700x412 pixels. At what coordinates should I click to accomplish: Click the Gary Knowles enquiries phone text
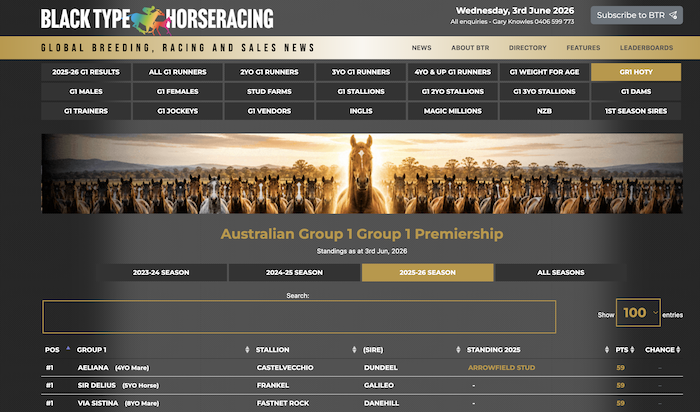click(x=512, y=21)
